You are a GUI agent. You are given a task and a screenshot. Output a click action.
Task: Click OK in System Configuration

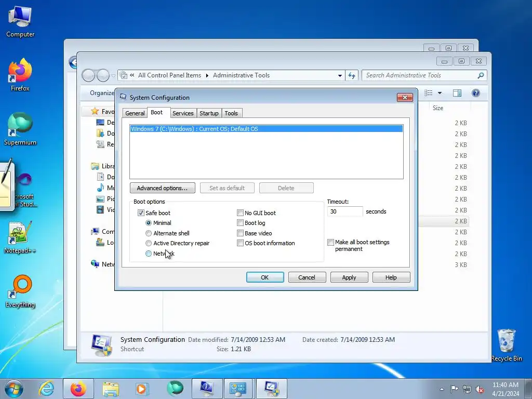coord(264,277)
